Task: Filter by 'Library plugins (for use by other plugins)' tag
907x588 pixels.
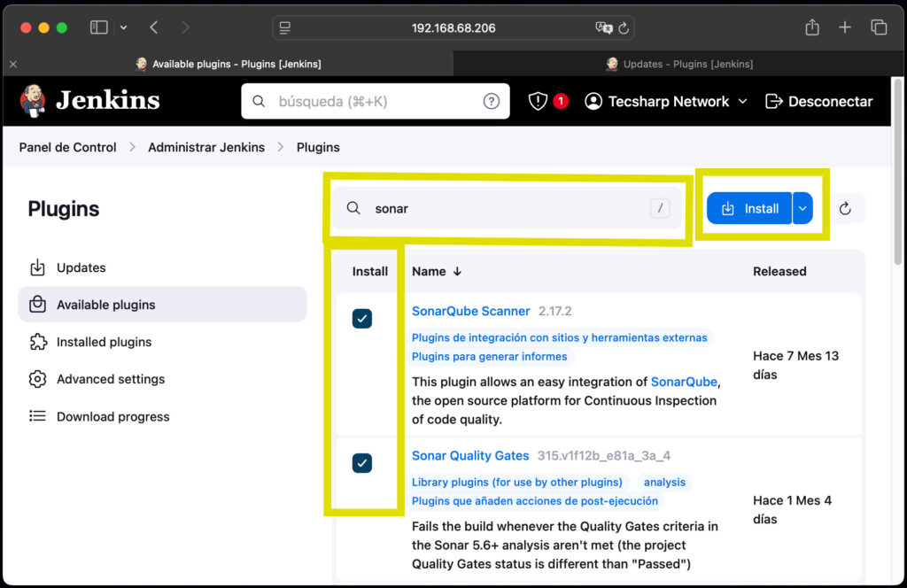Action: point(517,483)
